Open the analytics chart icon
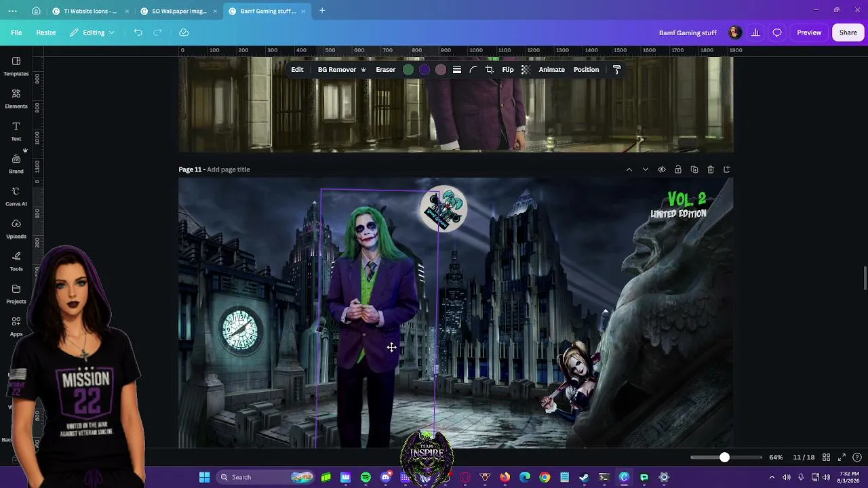Viewport: 868px width, 488px height. point(755,33)
